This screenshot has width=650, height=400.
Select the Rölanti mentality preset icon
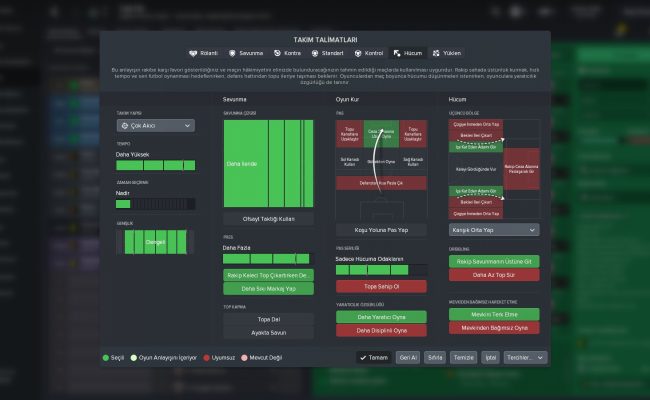pyautogui.click(x=192, y=53)
